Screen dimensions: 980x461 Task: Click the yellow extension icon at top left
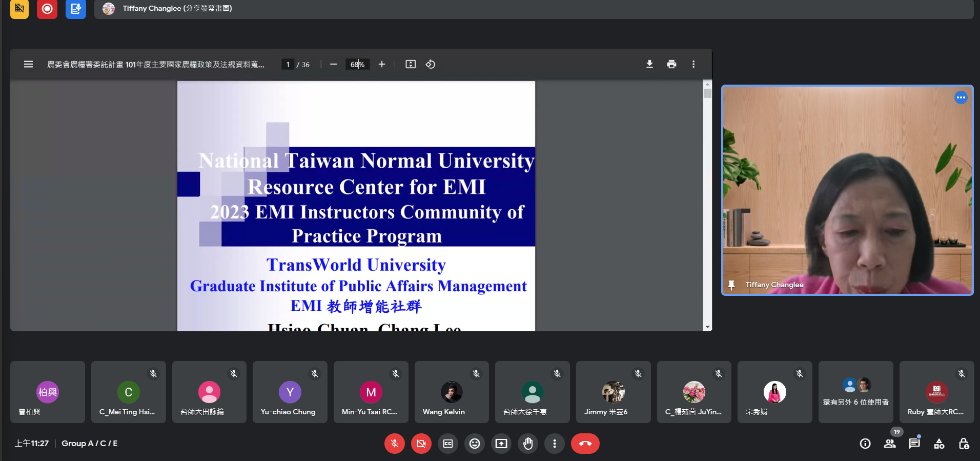click(x=19, y=9)
